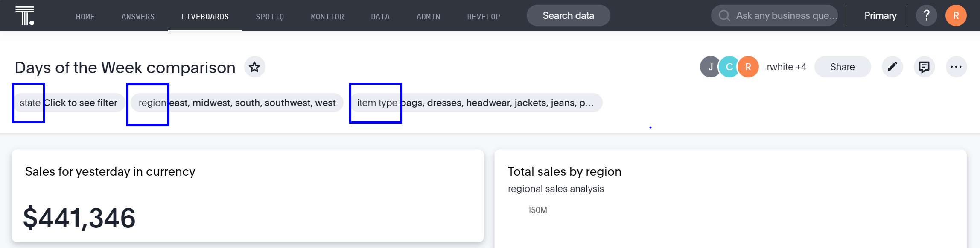Open the orange R user profile avatar
This screenshot has height=248, width=980.
(956, 15)
